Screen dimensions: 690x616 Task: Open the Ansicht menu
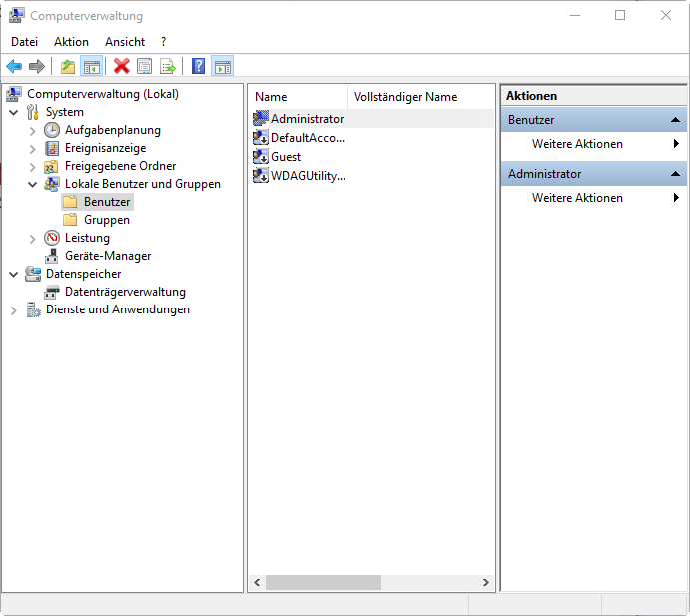(125, 42)
